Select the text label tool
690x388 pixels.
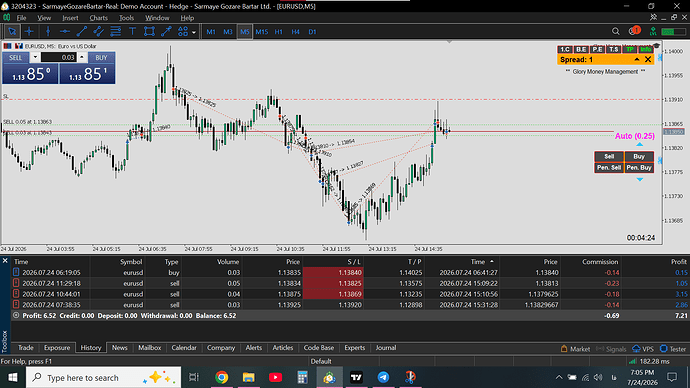pos(132,32)
